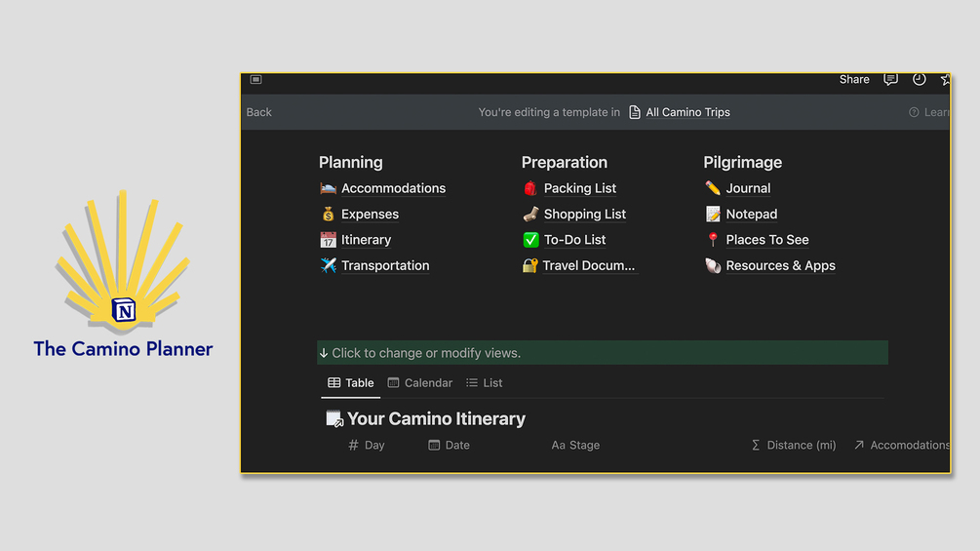Click the red pin icon by Places To See
The width and height of the screenshot is (980, 551).
coord(713,240)
